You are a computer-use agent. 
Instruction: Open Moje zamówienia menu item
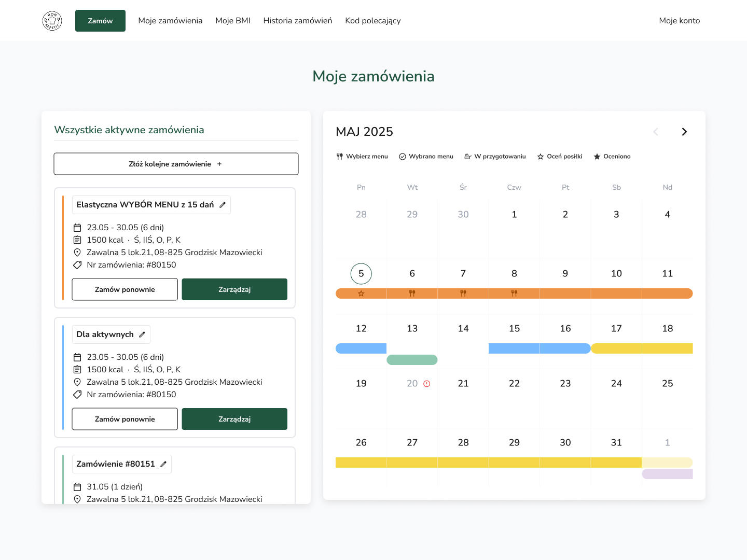pyautogui.click(x=170, y=21)
